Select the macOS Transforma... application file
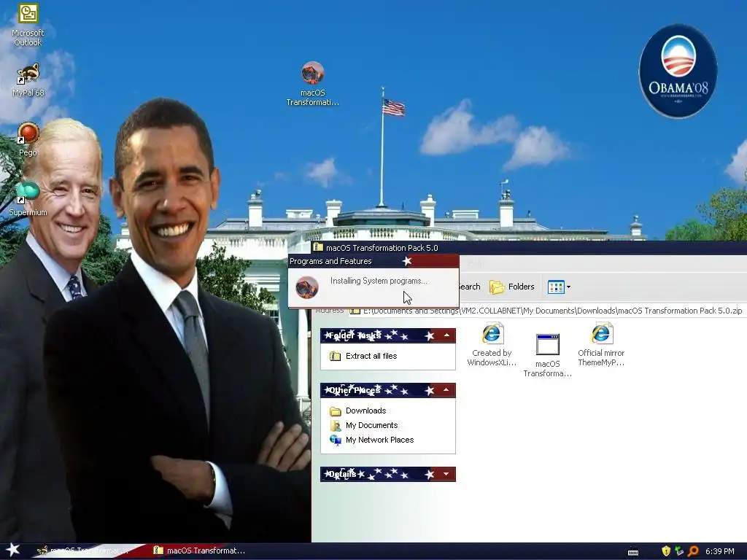Screen dimensions: 747x560 [x=547, y=355]
